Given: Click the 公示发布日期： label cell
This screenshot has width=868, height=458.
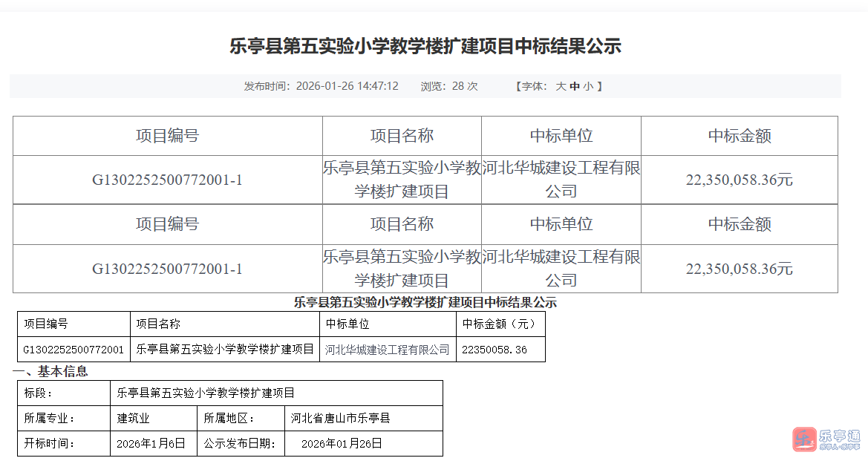Looking at the screenshot, I should click(241, 444).
